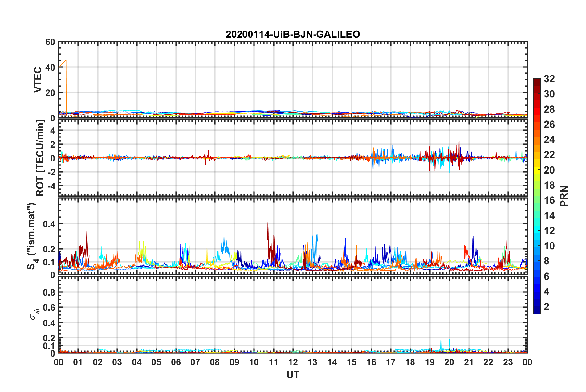The height and width of the screenshot is (392, 586).
Task: Select the S4 axis tick label 0.2
Action: coord(49,249)
